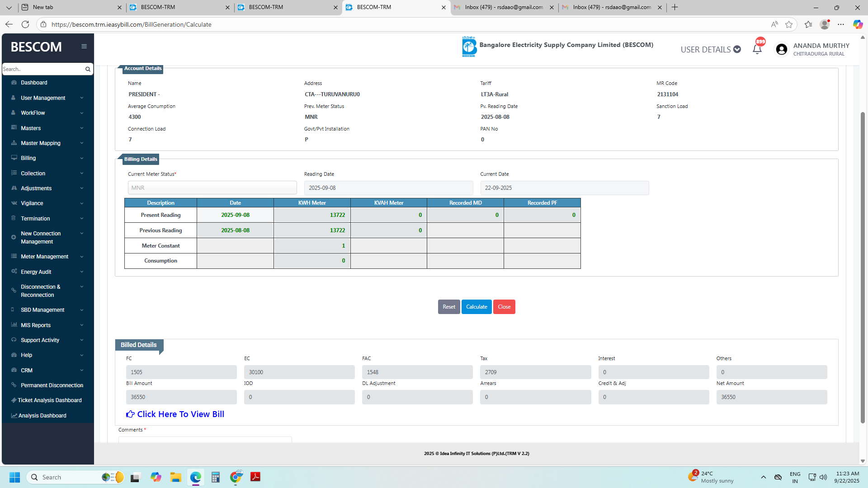Click the notification bell icon
The image size is (868, 488).
point(757,49)
